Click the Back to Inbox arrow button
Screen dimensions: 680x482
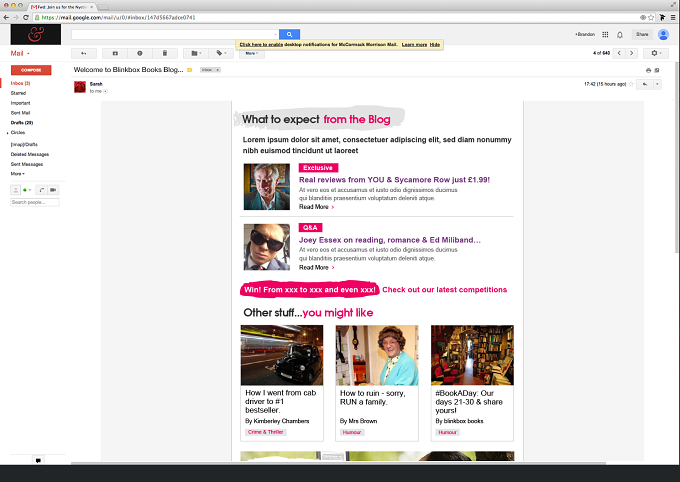[x=84, y=53]
